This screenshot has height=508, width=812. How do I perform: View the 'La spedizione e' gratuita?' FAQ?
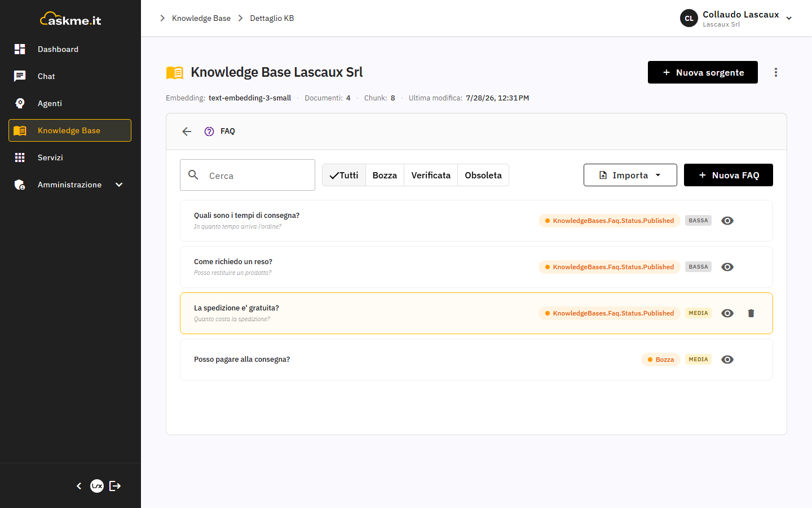(x=727, y=313)
